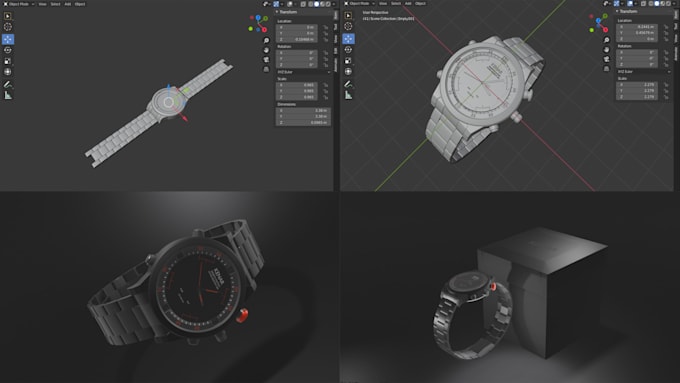The height and width of the screenshot is (383, 680).
Task: Open XYZ Euler rotation dropdown in right viewport
Action: click(644, 71)
